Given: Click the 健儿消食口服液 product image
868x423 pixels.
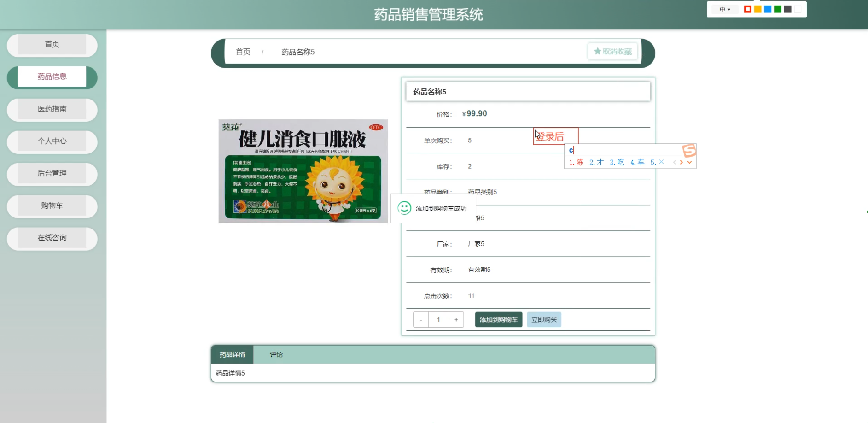Looking at the screenshot, I should click(x=303, y=171).
